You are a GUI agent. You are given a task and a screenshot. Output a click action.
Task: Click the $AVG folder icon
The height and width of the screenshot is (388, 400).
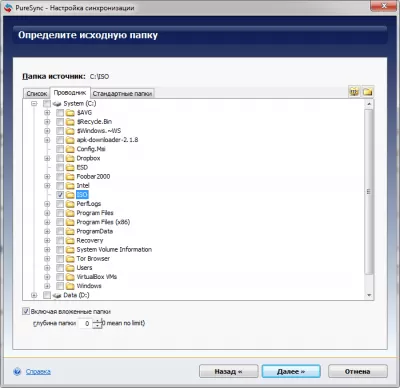click(x=70, y=113)
